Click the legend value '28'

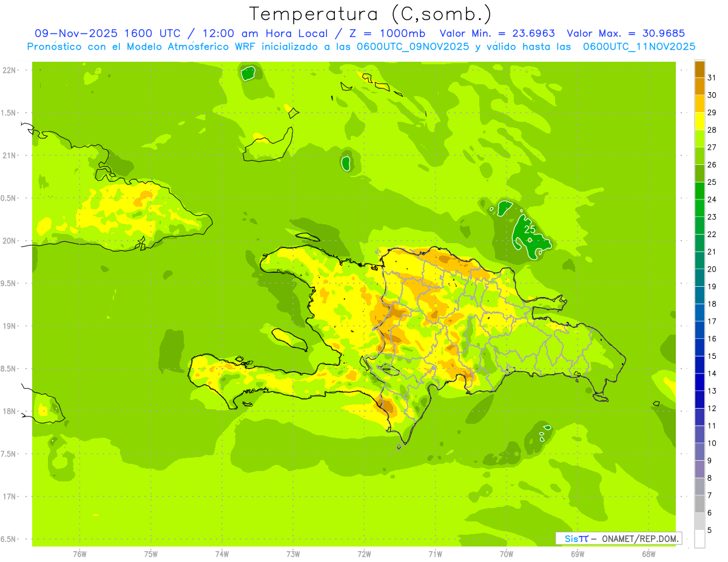coord(712,130)
